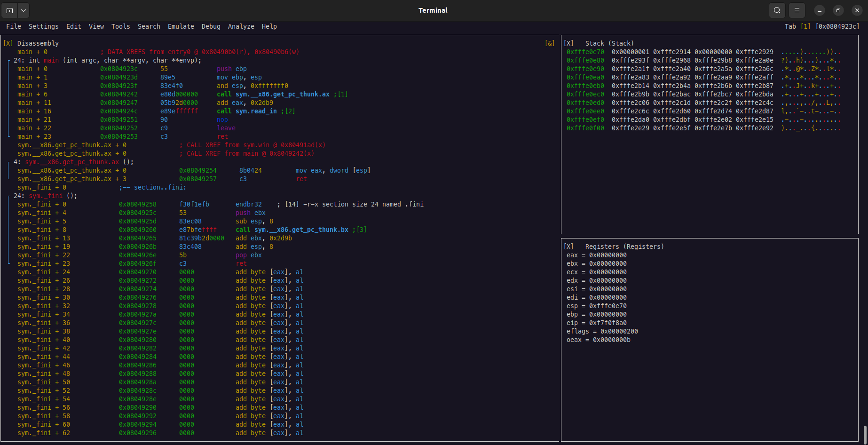The width and height of the screenshot is (868, 445).
Task: Open the Tools menu
Action: coord(121,26)
